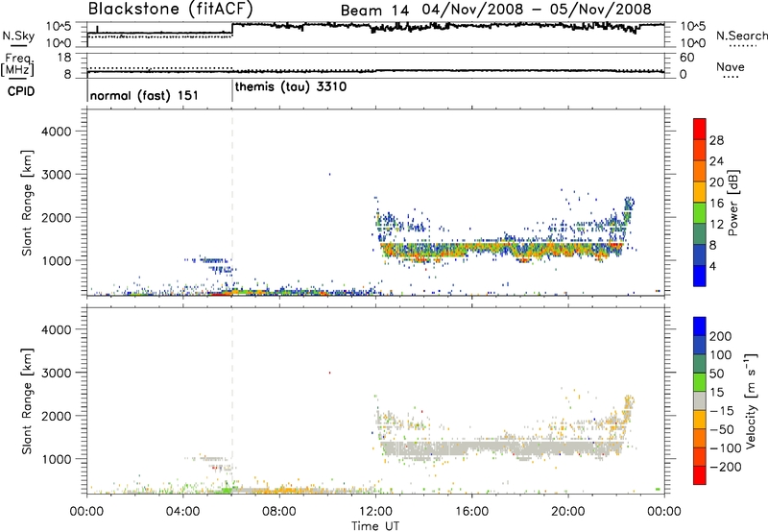This screenshot has height=532, width=768.
Task: Click the 'Power [dB]' colorbar title
Action: [732, 203]
